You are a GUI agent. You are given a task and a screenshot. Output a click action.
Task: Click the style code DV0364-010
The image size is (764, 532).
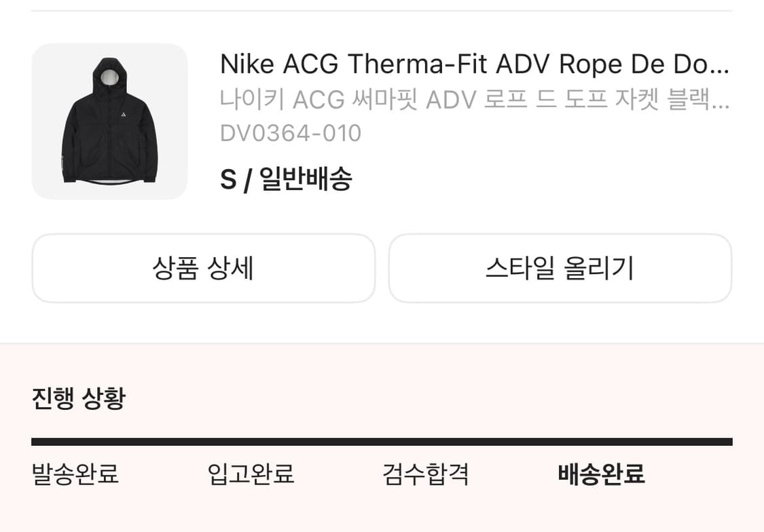(291, 133)
